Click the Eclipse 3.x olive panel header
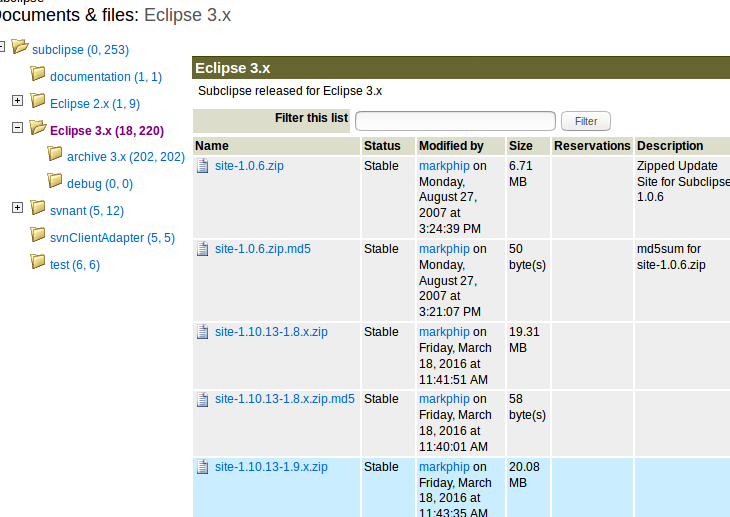The image size is (730, 517). [x=461, y=68]
